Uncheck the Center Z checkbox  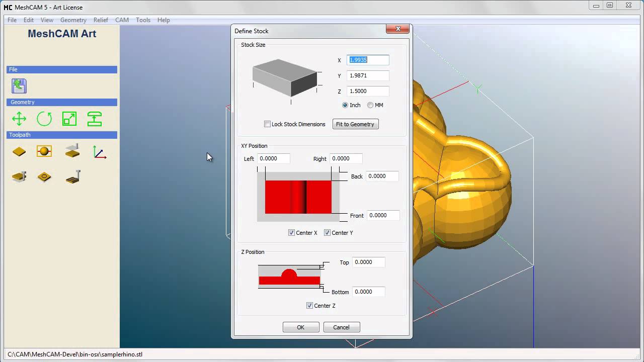(x=309, y=306)
